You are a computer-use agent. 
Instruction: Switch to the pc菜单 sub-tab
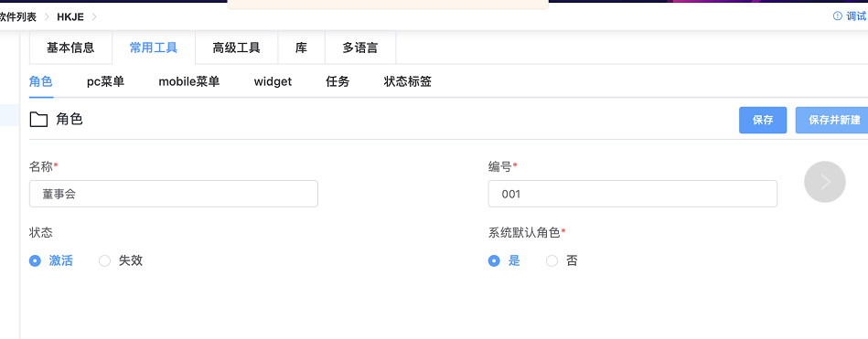tap(106, 82)
